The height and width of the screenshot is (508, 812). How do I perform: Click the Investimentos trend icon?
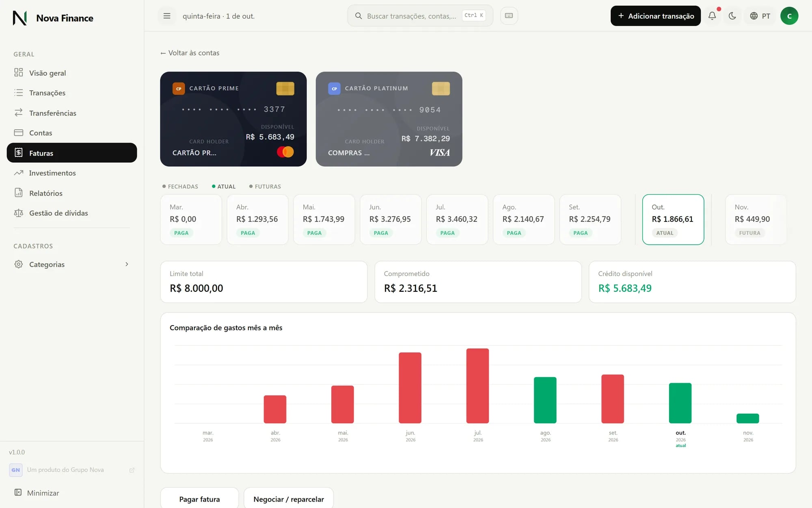(x=18, y=173)
